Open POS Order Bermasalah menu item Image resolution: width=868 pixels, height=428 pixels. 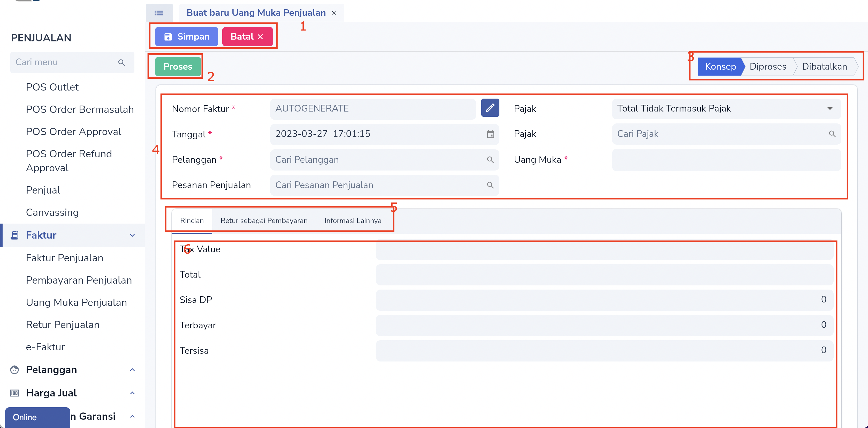[80, 109]
